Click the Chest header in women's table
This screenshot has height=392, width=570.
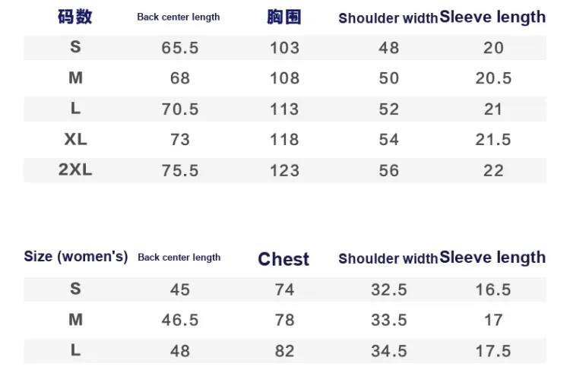[283, 259]
